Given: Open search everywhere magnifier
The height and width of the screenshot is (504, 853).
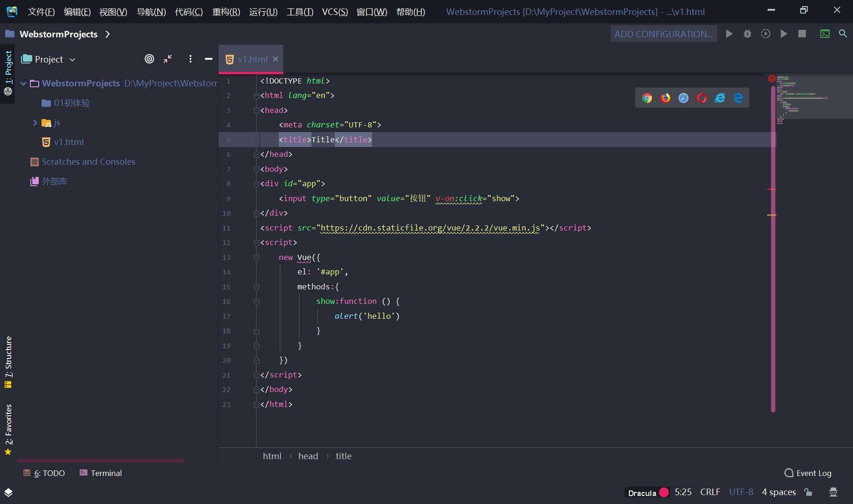Looking at the screenshot, I should click(843, 34).
